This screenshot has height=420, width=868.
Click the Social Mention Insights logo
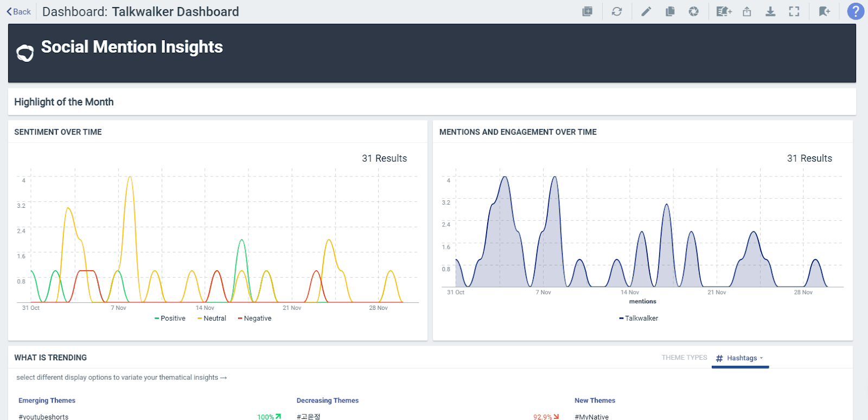click(25, 53)
